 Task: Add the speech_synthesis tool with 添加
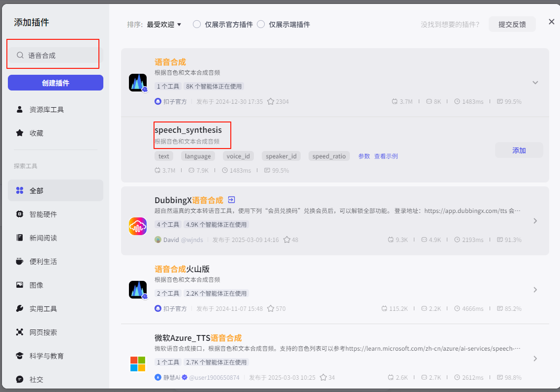pos(519,151)
